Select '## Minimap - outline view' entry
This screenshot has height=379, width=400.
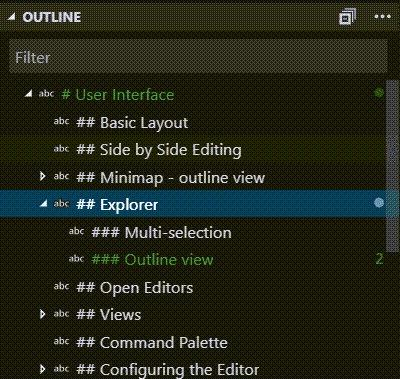click(170, 178)
